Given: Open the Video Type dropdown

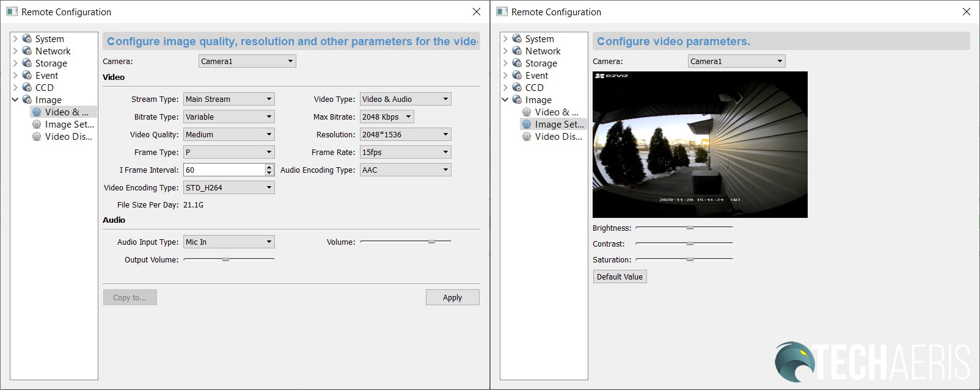Looking at the screenshot, I should [406, 99].
